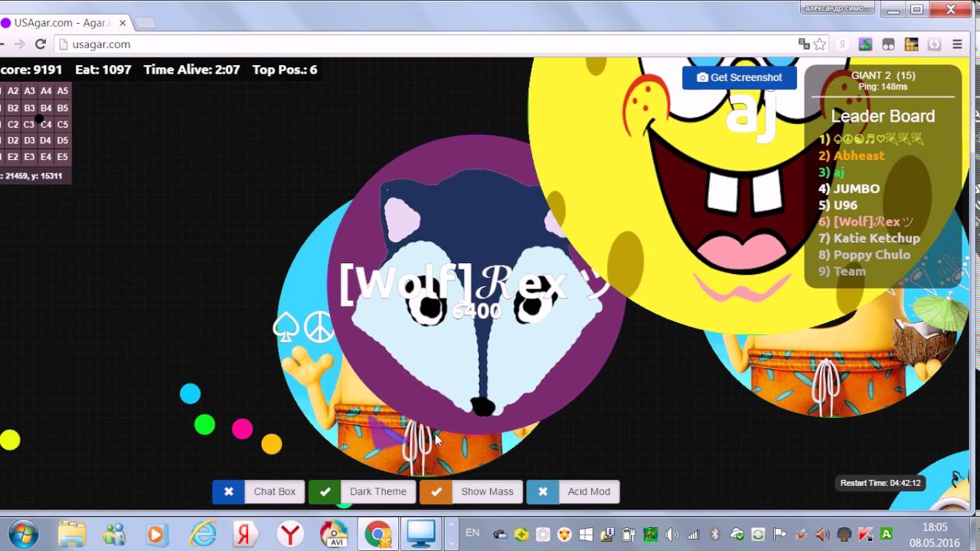Open the Action Center flag icon

tap(780, 534)
